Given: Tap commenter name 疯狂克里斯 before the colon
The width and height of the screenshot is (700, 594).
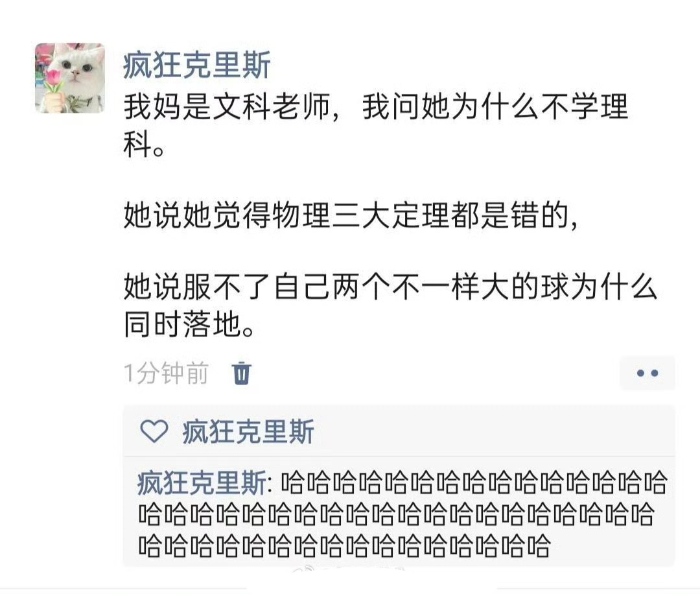Looking at the screenshot, I should [x=202, y=483].
